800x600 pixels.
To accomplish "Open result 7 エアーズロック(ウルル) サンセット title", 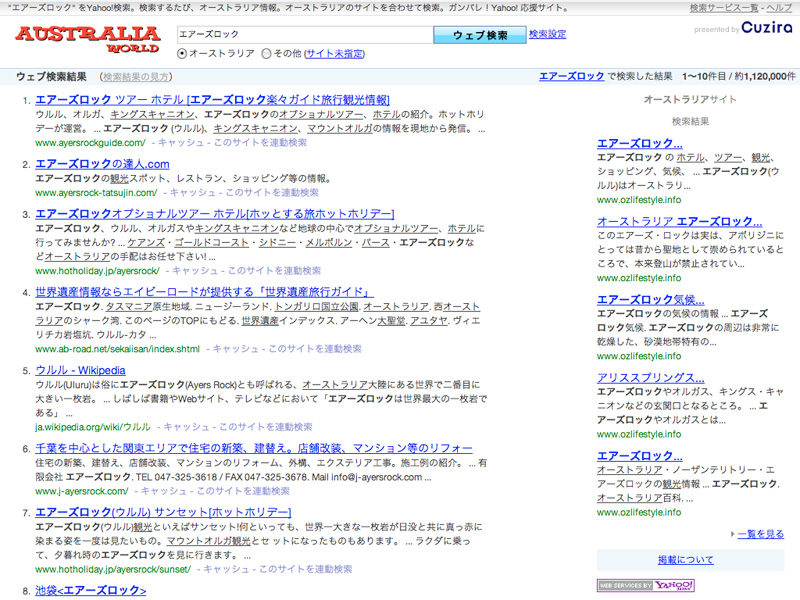I will [163, 512].
